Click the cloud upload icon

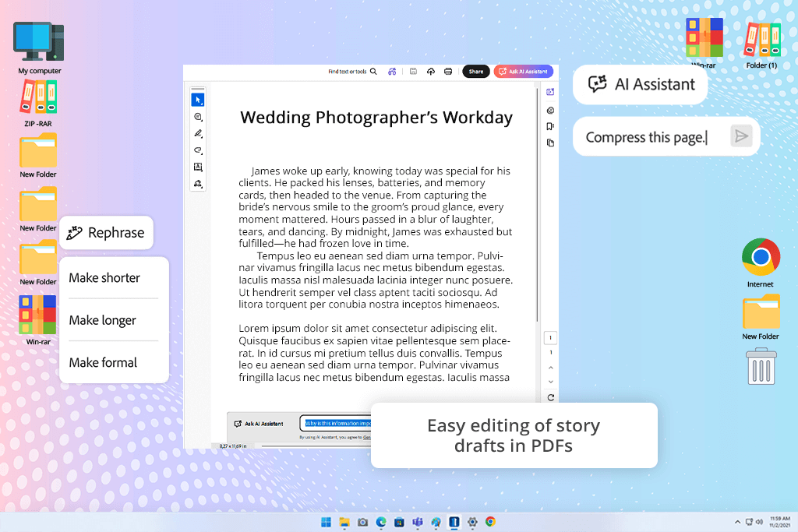[x=430, y=72]
